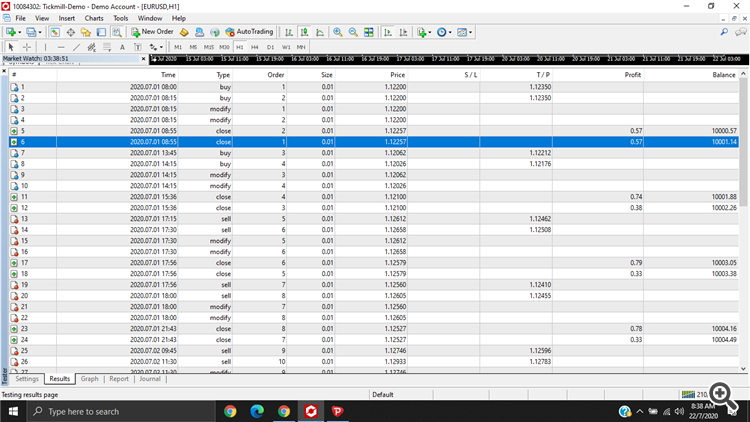Expand the Templates dropdown arrow
This screenshot has height=422, width=750.
(x=471, y=33)
